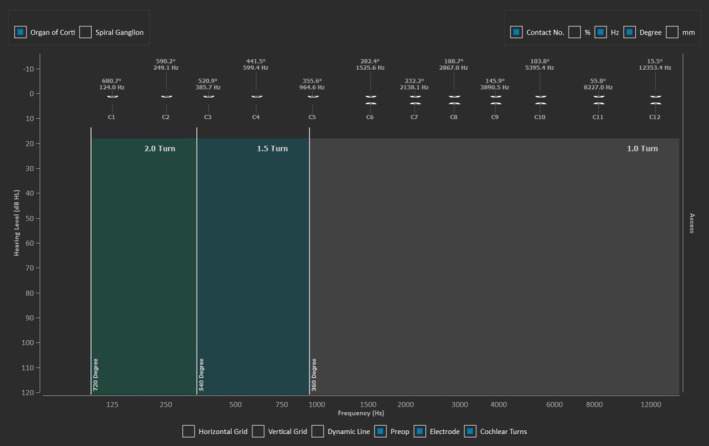Enable the Horizontal Grid checkbox
The width and height of the screenshot is (709, 446).
(189, 431)
